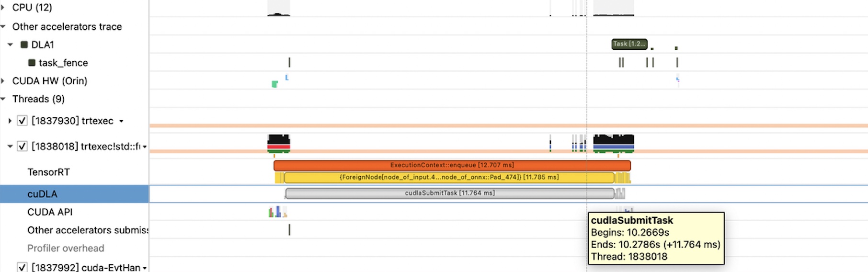The image size is (868, 272).
Task: Click the DLA1 Task block in timeline
Action: coord(629,44)
